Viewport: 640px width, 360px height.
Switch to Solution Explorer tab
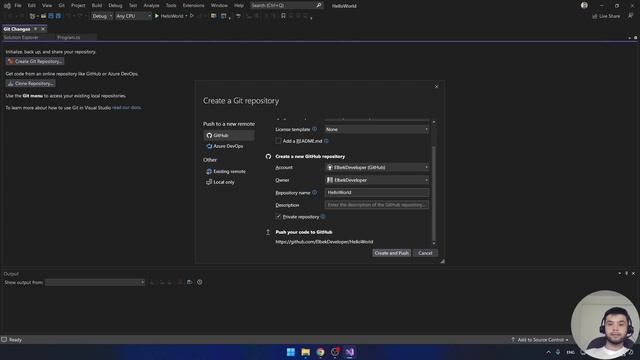(21, 37)
